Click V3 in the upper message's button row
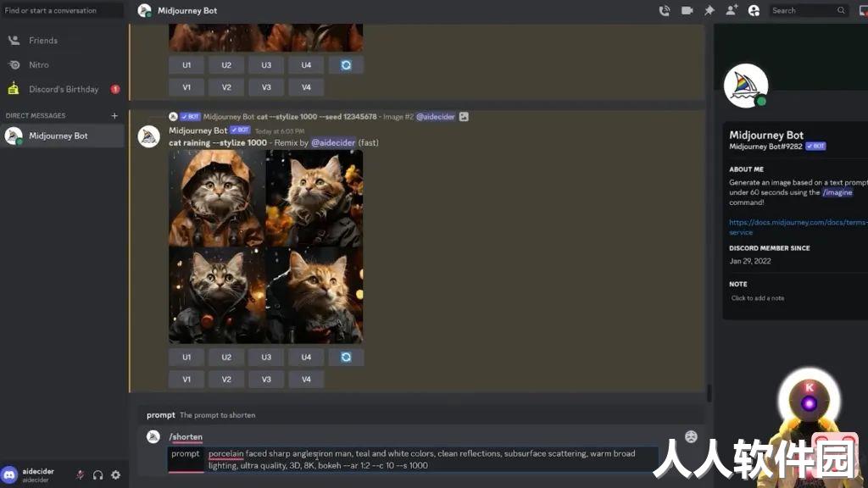Viewport: 868px width, 488px height. 266,87
